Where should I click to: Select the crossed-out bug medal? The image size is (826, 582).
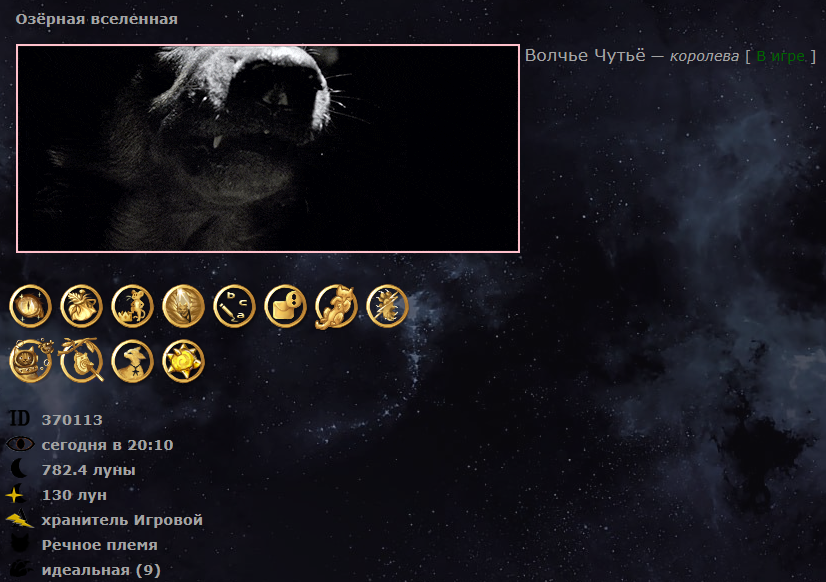387,306
